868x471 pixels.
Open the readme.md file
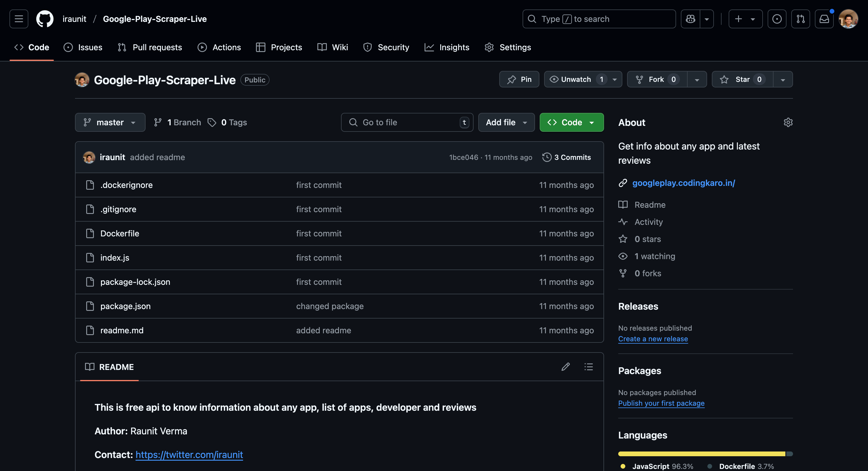tap(122, 331)
